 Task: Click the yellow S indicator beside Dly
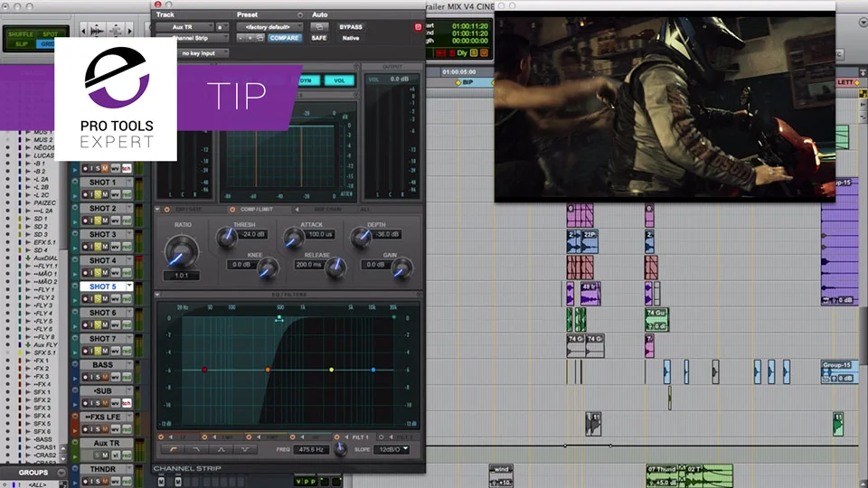(x=474, y=53)
